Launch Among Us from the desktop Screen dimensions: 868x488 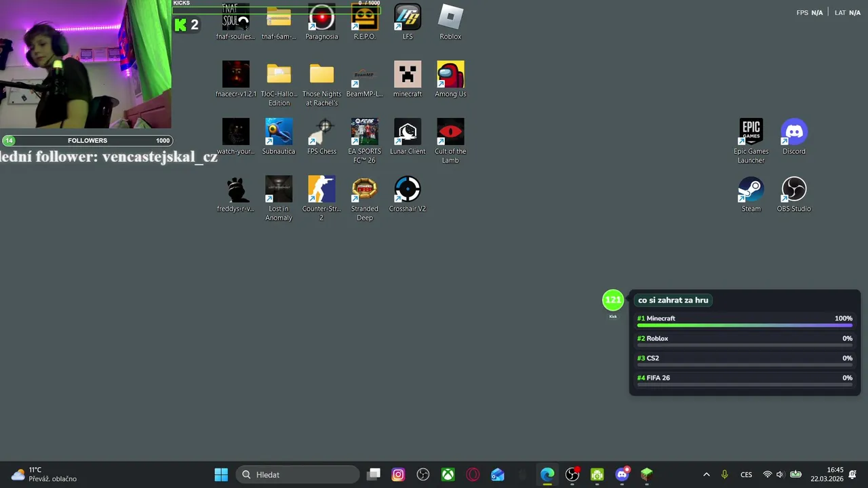tap(450, 79)
